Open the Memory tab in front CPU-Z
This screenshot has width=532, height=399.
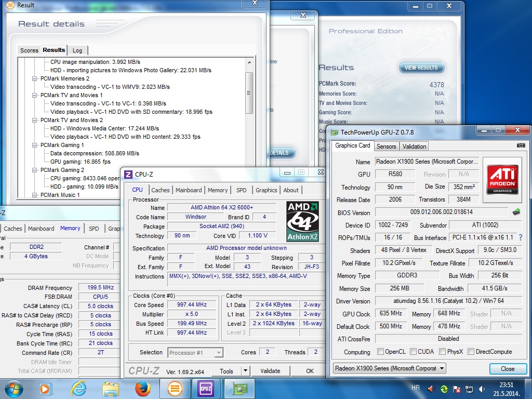[218, 190]
